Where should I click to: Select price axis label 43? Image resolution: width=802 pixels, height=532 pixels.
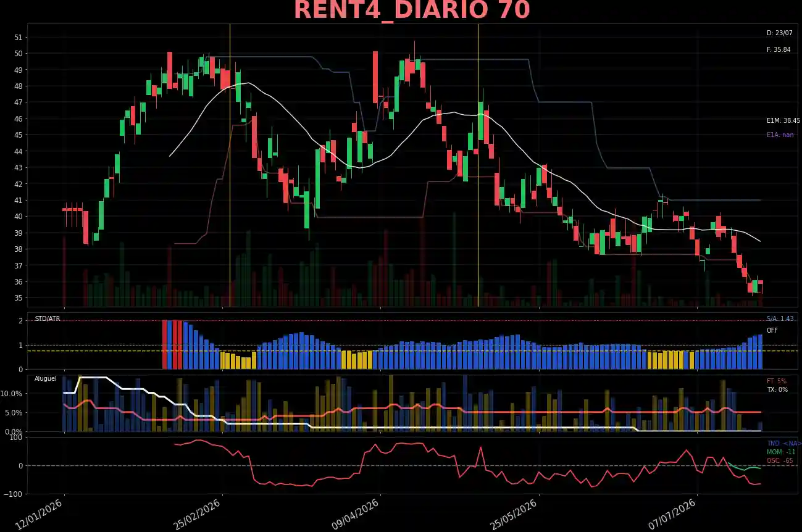coord(18,168)
